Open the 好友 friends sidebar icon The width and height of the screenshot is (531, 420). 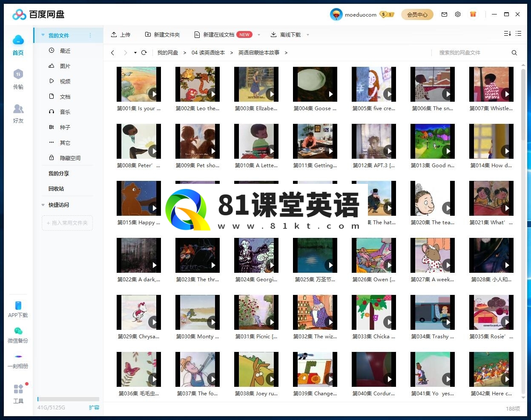coord(18,114)
